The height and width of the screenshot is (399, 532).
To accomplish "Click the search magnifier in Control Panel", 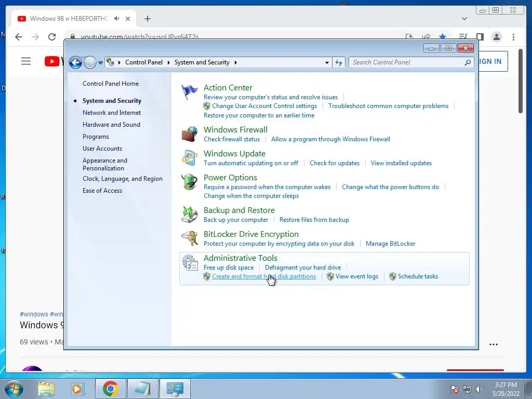I will [468, 62].
